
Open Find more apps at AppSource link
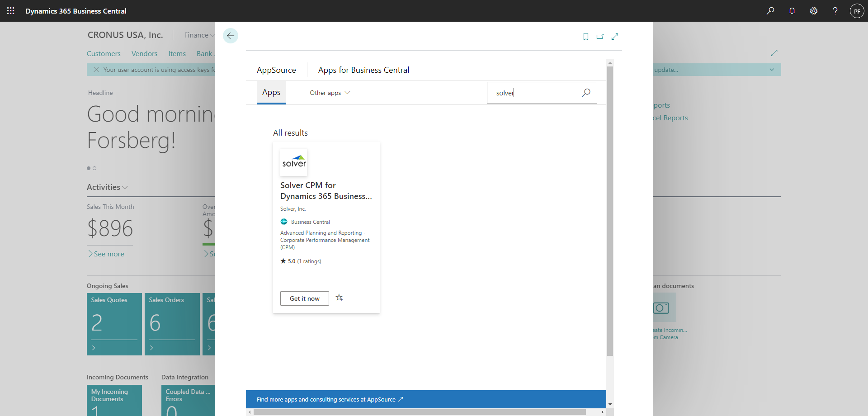point(330,399)
